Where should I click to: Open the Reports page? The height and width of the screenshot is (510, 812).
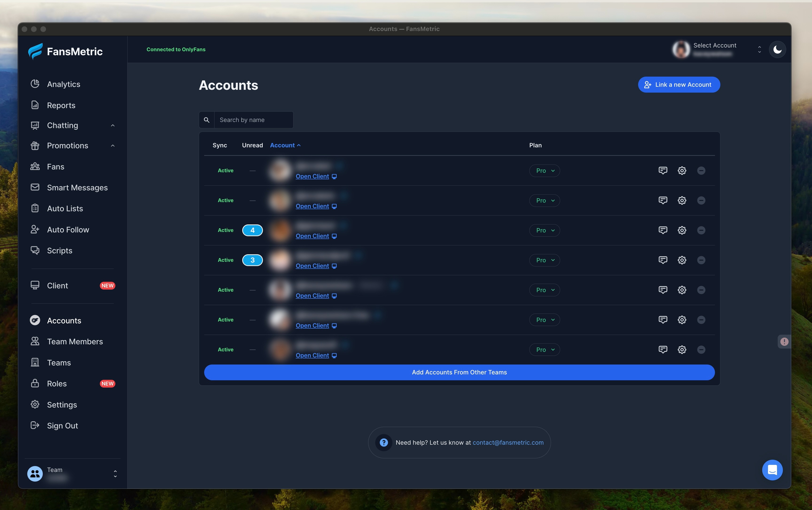tap(61, 105)
